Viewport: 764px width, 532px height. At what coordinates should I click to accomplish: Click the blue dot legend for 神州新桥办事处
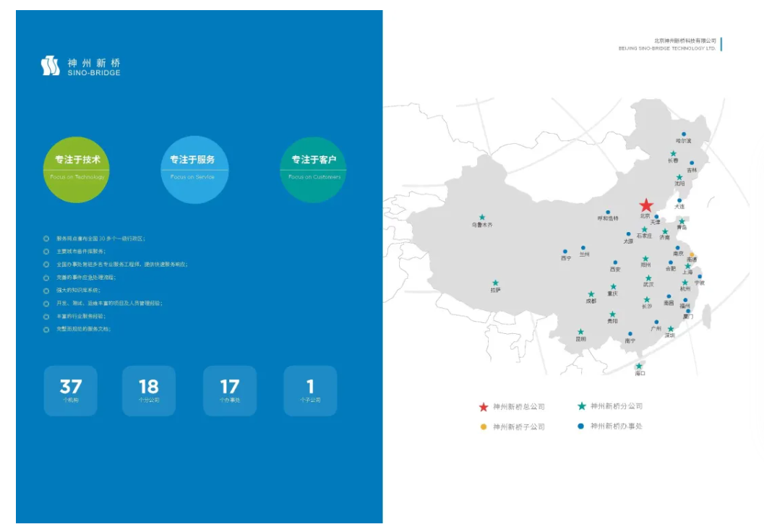[580, 426]
